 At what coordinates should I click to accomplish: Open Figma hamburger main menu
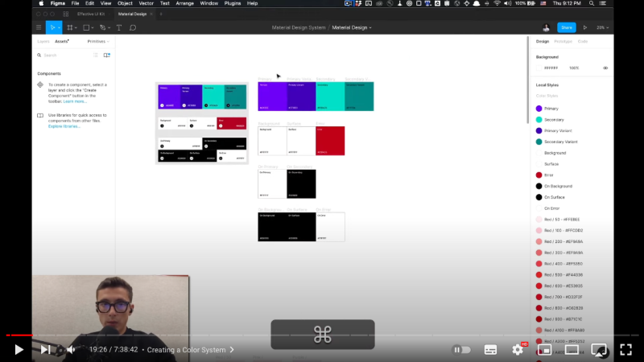[x=39, y=27]
